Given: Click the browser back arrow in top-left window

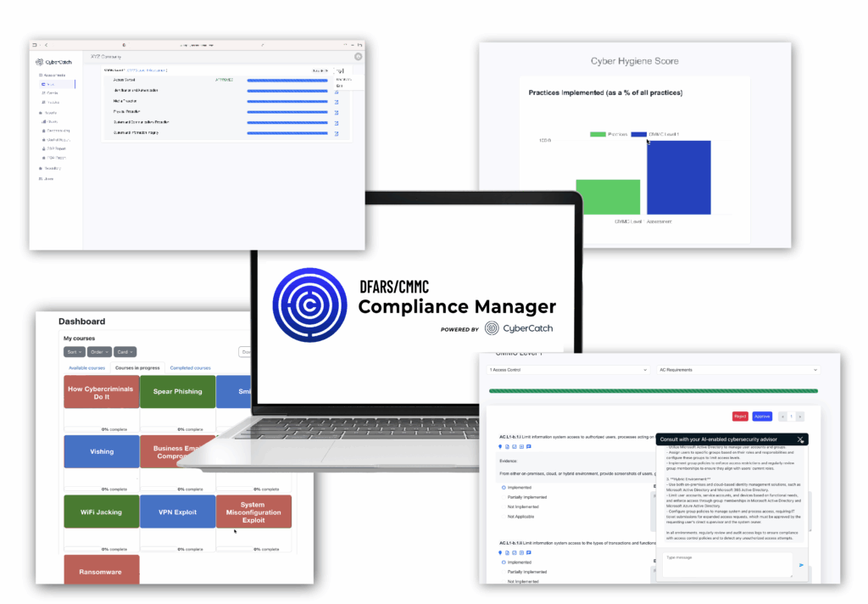Looking at the screenshot, I should [x=45, y=44].
